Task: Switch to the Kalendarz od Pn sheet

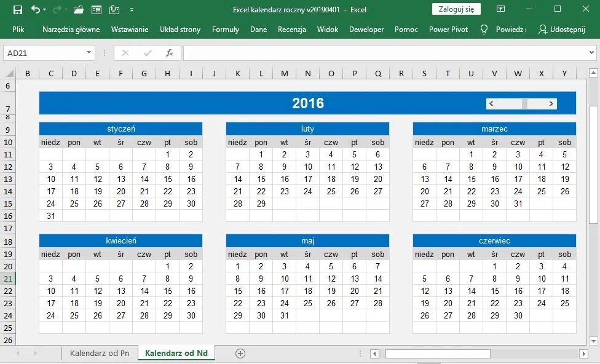Action: [x=100, y=354]
